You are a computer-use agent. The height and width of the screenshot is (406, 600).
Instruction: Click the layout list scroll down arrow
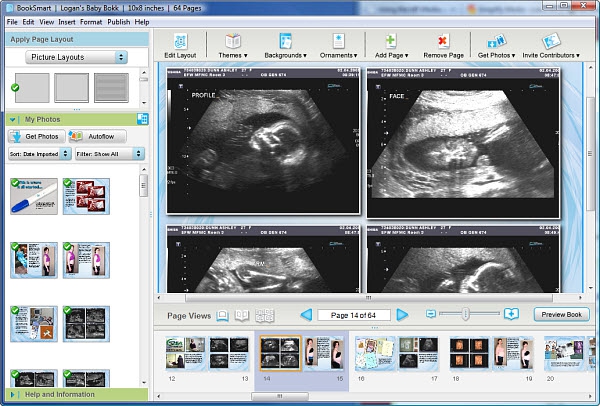[x=144, y=103]
